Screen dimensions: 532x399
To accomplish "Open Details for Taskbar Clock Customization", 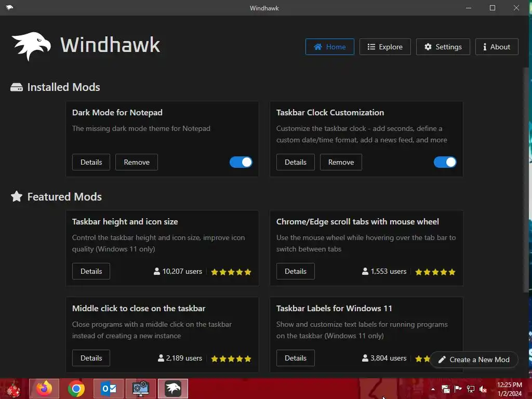I will [x=295, y=162].
